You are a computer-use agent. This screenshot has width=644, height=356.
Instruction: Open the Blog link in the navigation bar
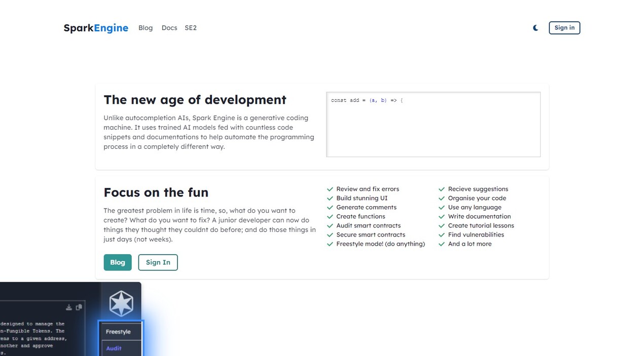tap(146, 28)
